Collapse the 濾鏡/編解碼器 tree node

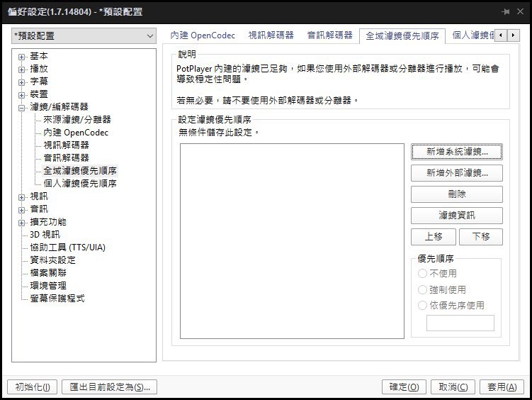[21, 108]
